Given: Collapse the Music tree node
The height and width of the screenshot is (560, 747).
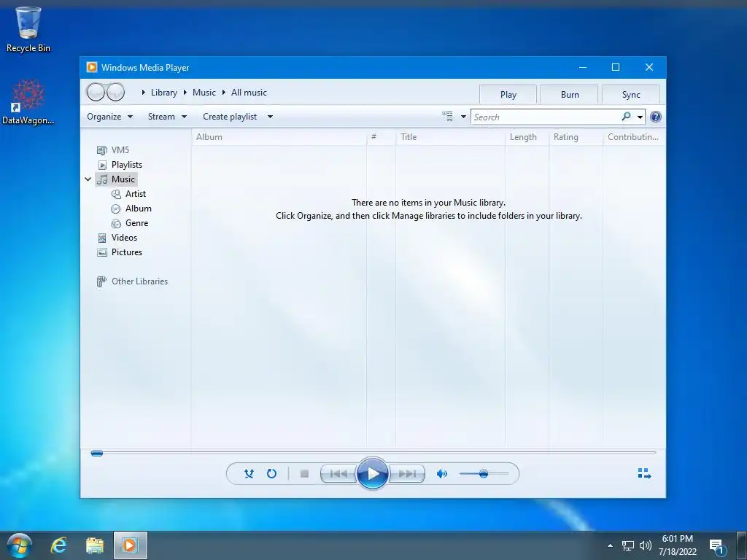Looking at the screenshot, I should [88, 179].
